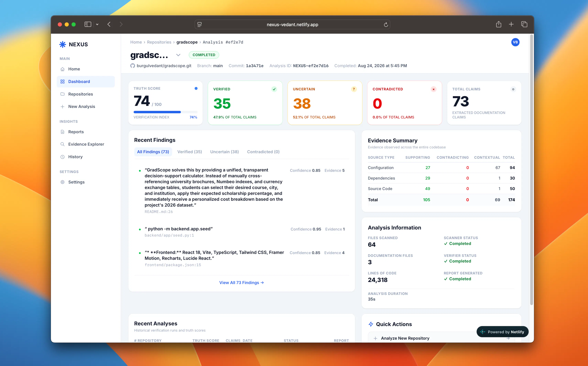Click the Commit 1a3471e hash
This screenshot has width=588, height=366.
[254, 66]
